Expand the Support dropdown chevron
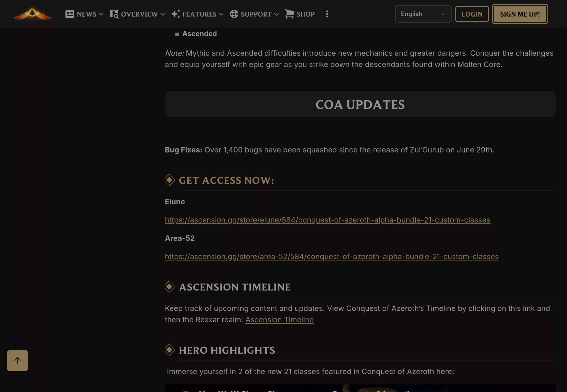The width and height of the screenshot is (567, 392). click(x=276, y=14)
